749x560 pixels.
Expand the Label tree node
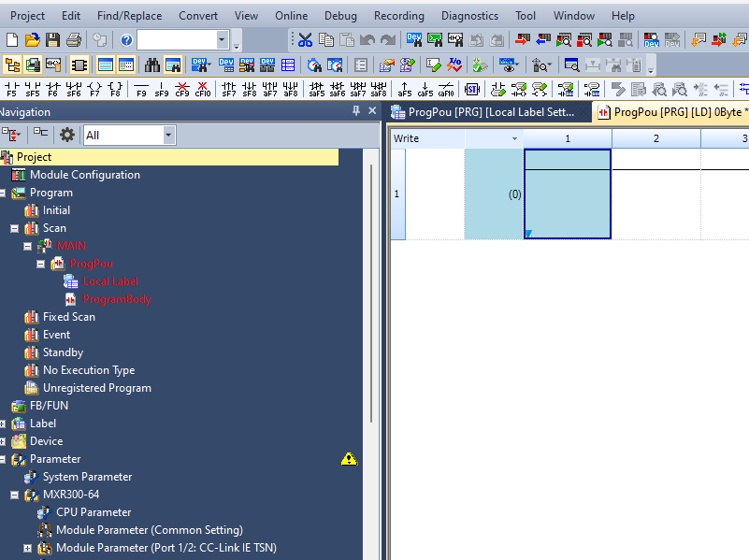[x=3, y=424]
